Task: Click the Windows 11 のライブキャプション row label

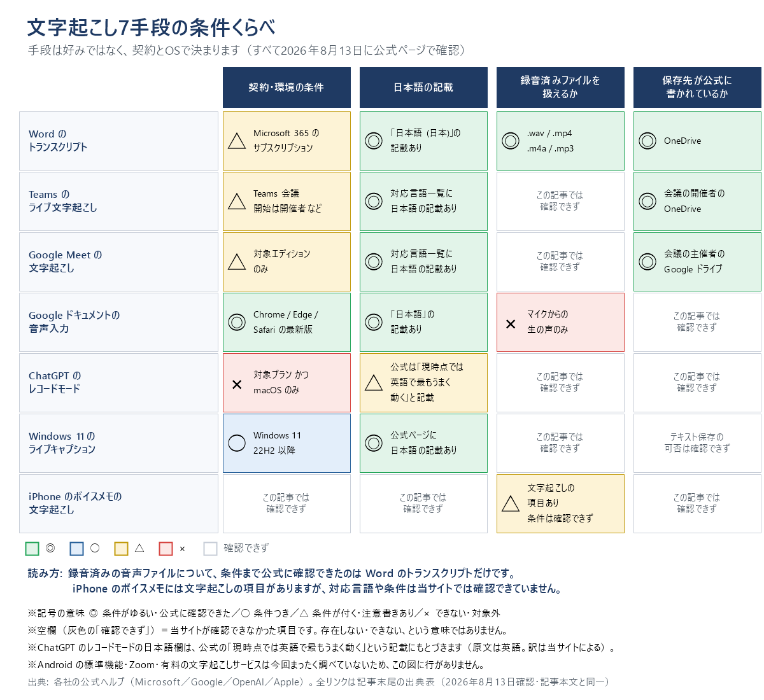Action: click(x=118, y=443)
